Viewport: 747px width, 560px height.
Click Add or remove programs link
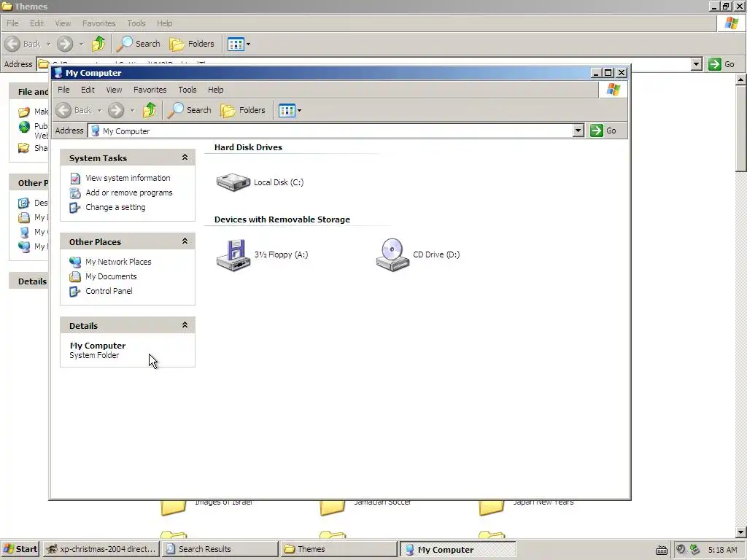click(x=129, y=192)
